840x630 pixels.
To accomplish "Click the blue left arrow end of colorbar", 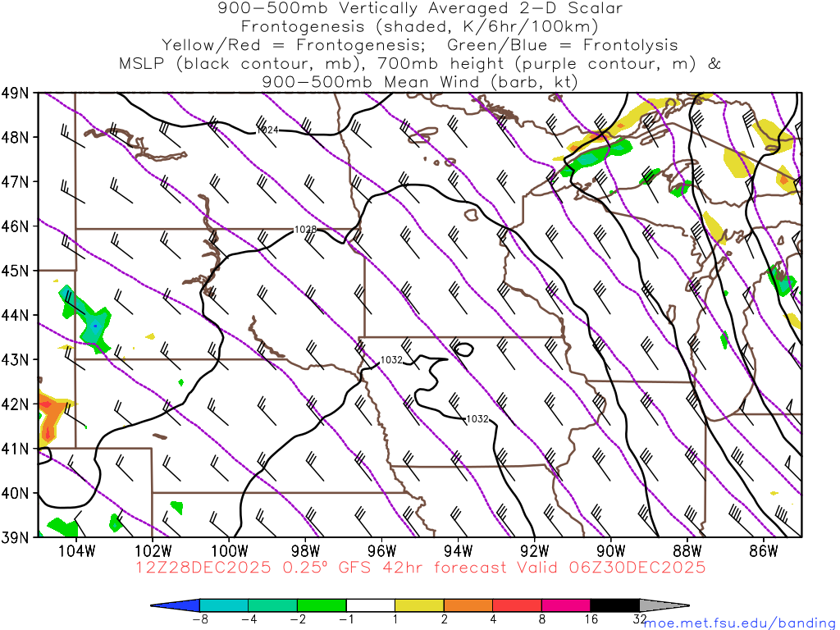I will pos(177,605).
